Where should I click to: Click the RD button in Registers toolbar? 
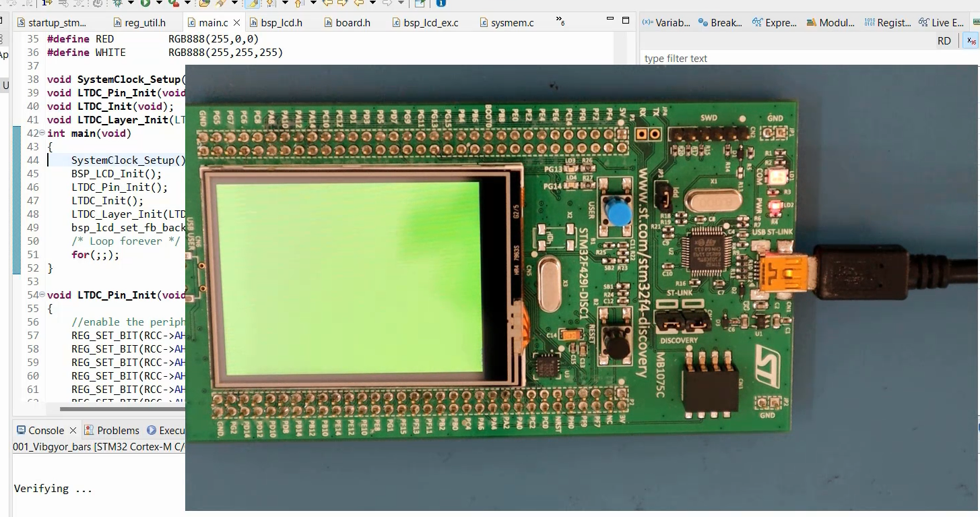click(944, 41)
